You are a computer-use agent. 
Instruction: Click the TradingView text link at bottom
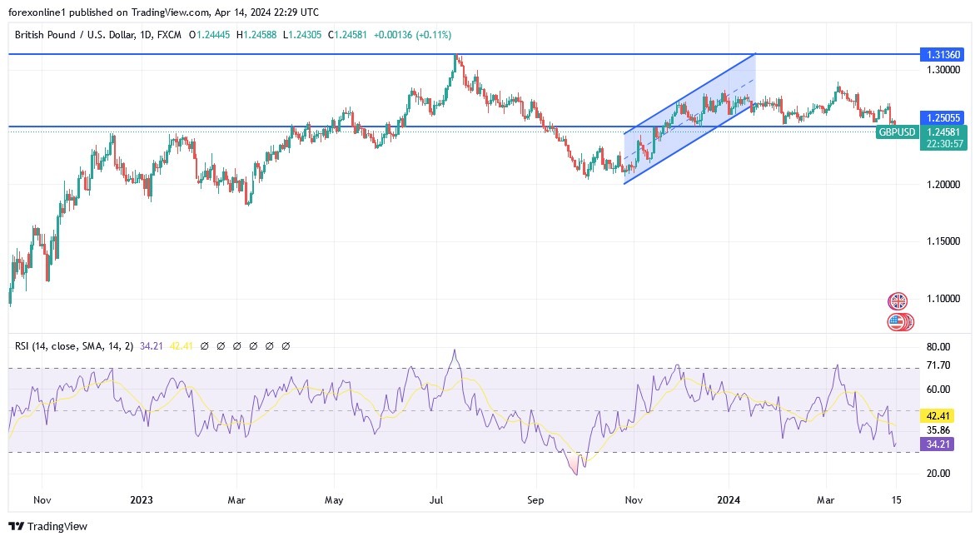point(57,527)
